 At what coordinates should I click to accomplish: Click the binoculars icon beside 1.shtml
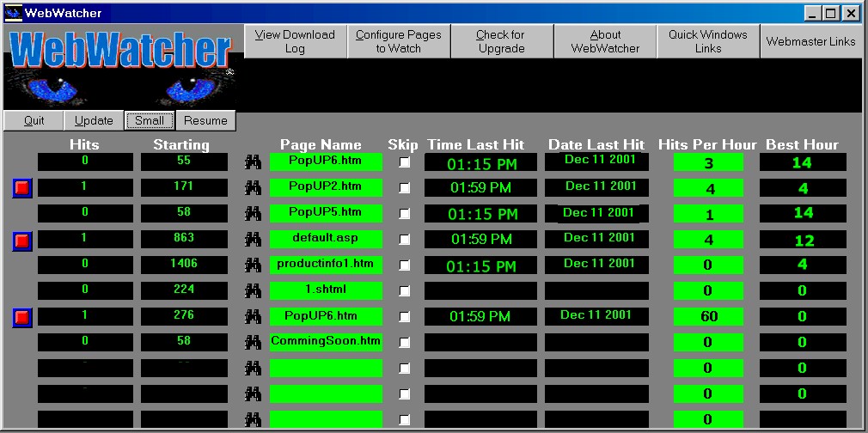[x=253, y=291]
